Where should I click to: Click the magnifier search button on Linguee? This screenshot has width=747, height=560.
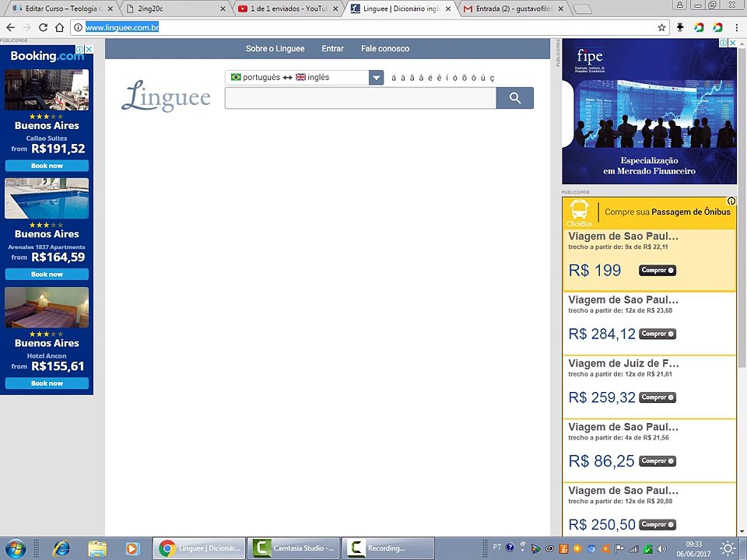(x=514, y=98)
